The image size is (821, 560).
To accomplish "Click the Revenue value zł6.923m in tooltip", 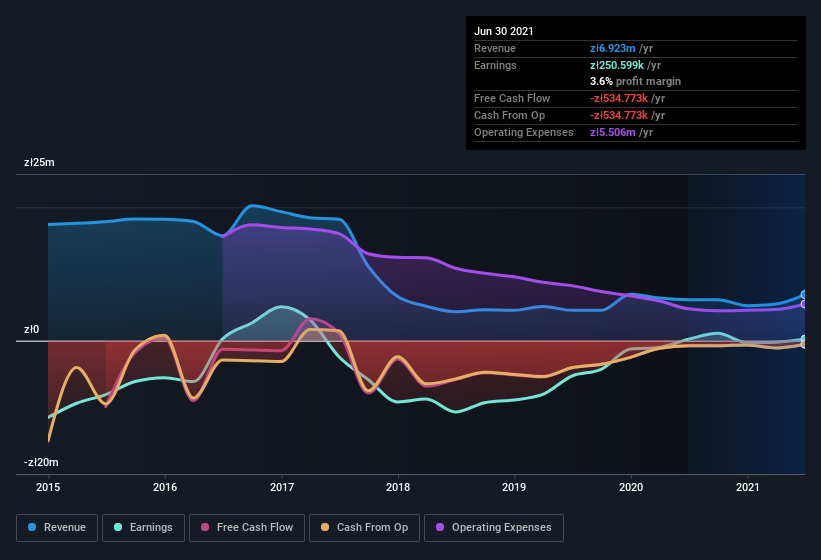I will (x=612, y=48).
